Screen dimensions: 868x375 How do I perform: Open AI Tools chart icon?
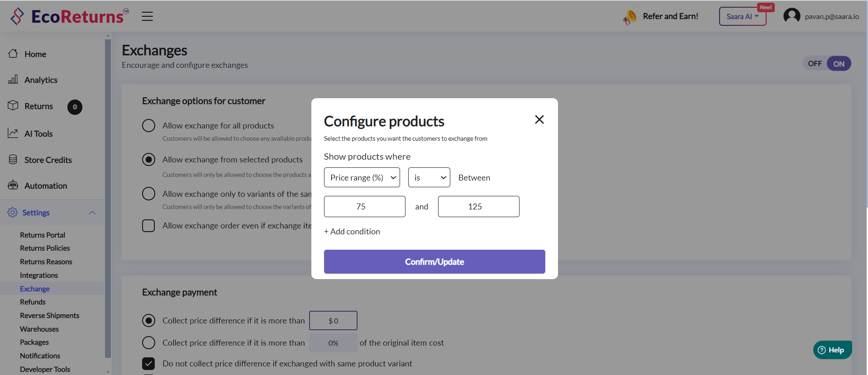13,133
